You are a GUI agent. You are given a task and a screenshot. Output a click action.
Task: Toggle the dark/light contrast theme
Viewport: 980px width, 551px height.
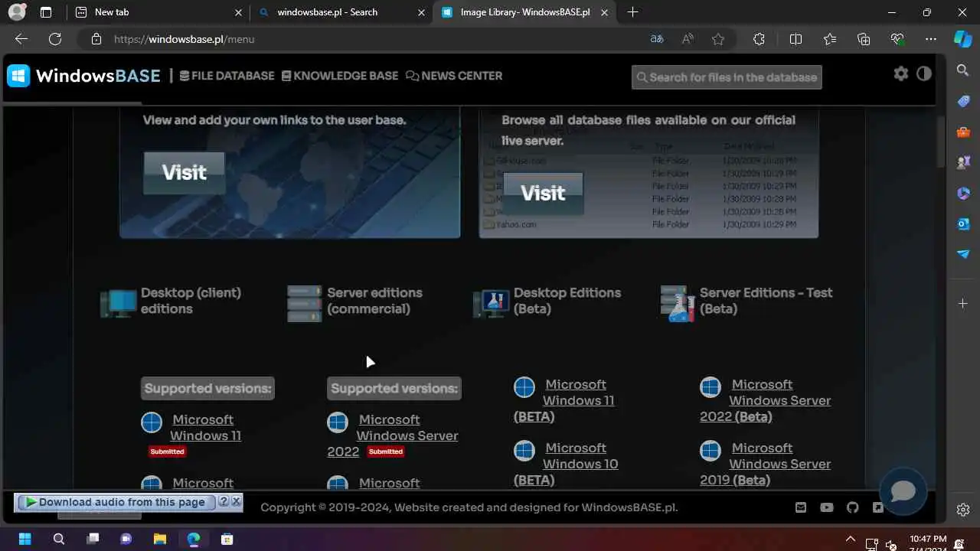(x=924, y=73)
